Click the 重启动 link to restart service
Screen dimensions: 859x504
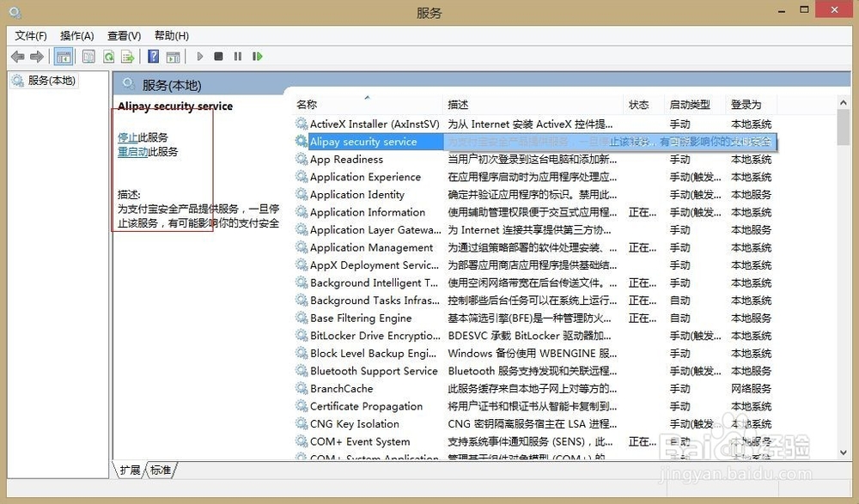tap(132, 152)
